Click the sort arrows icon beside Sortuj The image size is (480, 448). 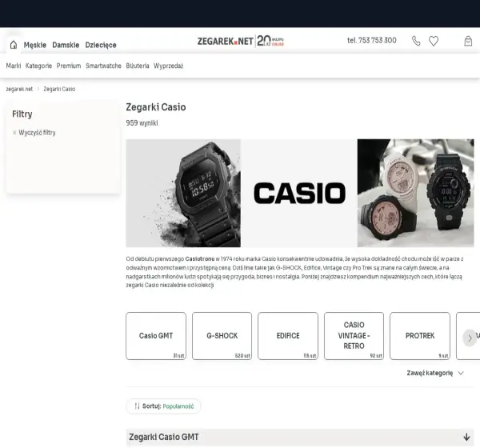(137, 406)
